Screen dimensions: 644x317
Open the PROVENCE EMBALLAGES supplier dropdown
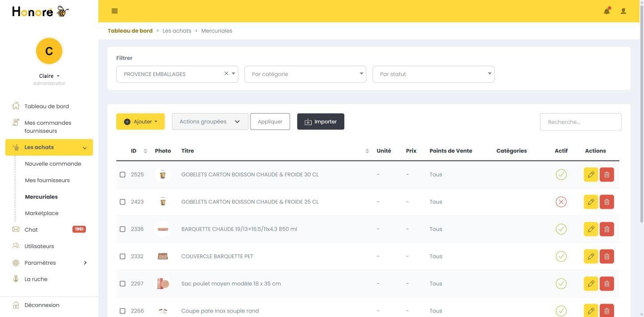click(x=177, y=74)
